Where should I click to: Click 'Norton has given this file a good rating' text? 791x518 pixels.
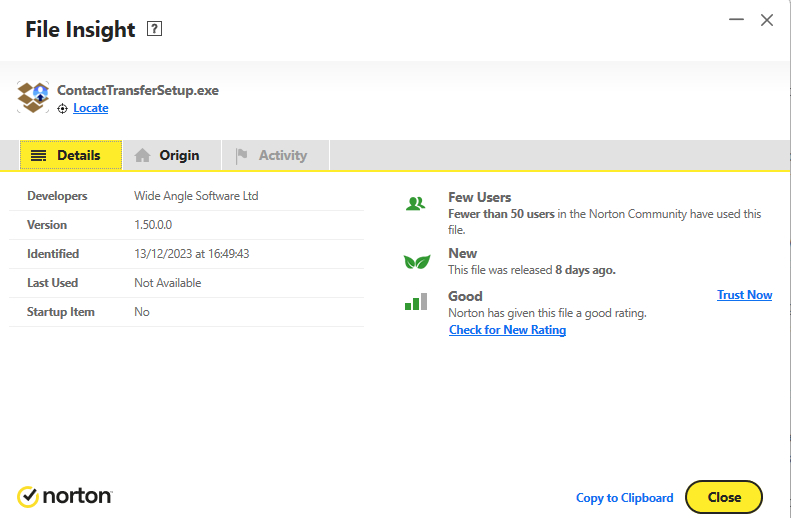click(547, 313)
